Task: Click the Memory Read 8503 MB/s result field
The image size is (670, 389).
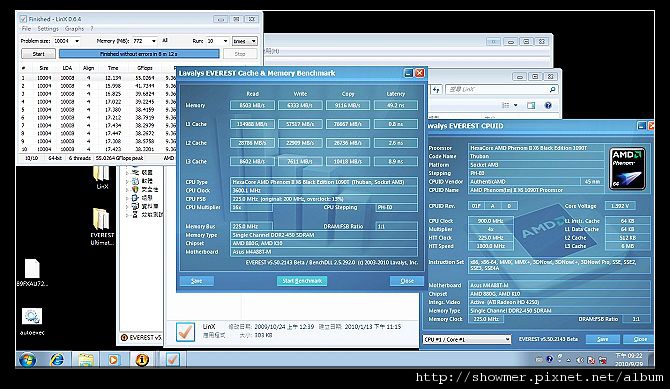Action: click(252, 105)
